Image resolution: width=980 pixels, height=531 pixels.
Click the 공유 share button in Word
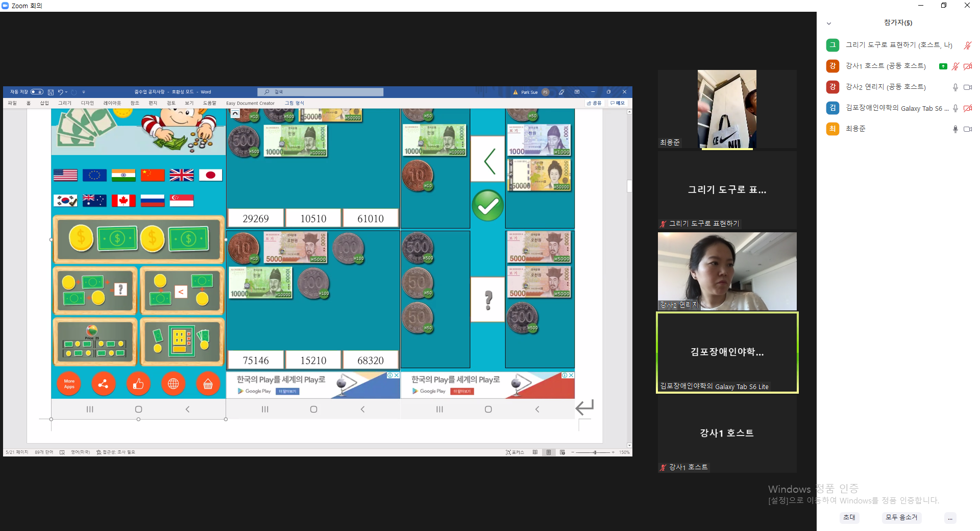594,103
